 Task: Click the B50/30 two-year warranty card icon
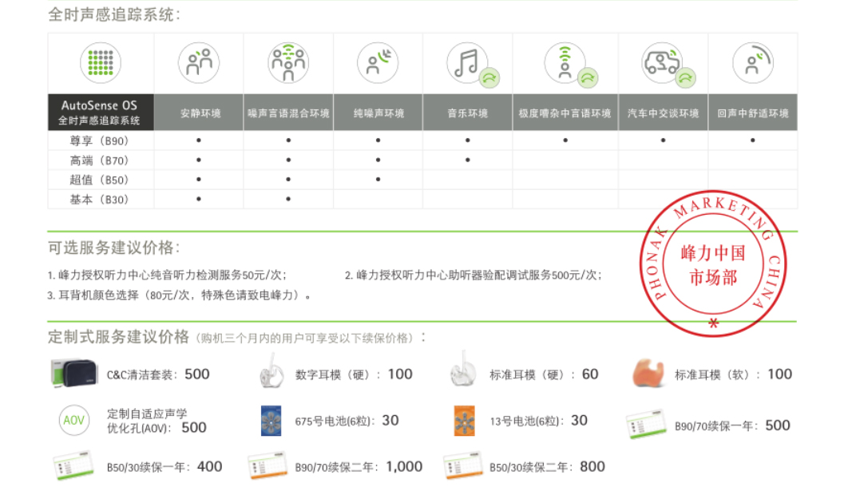coord(463,465)
